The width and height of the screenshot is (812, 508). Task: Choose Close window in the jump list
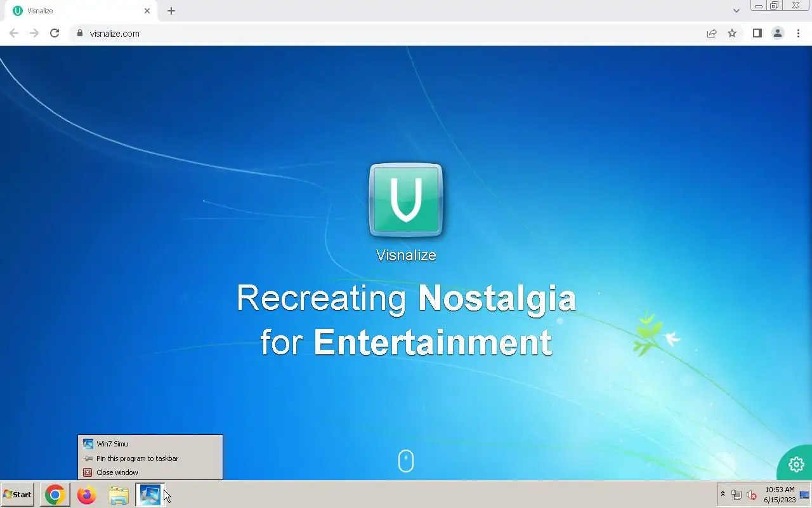coord(150,472)
